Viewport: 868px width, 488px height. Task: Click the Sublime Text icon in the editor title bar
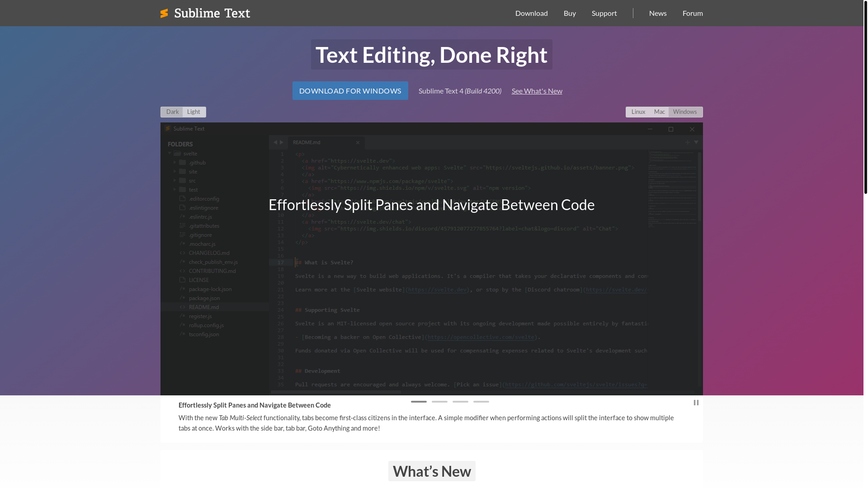168,129
